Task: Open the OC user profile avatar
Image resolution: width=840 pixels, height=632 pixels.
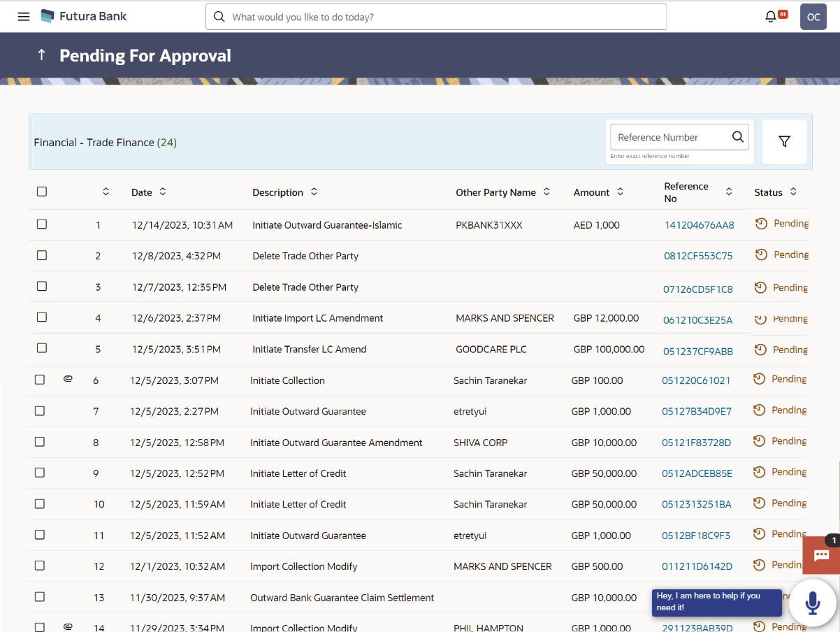Action: coord(813,17)
